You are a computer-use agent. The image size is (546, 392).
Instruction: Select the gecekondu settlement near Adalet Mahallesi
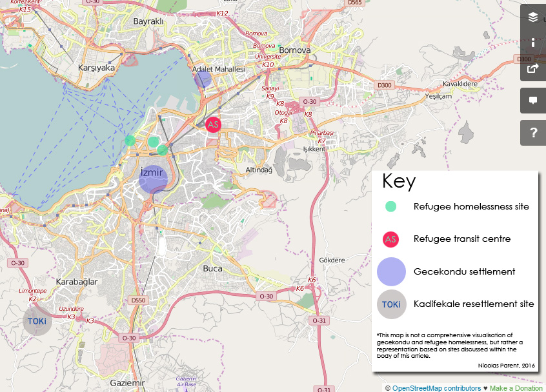point(204,78)
